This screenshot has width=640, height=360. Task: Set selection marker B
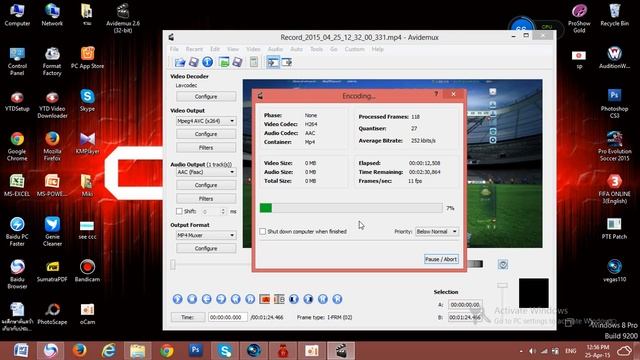coord(279,299)
